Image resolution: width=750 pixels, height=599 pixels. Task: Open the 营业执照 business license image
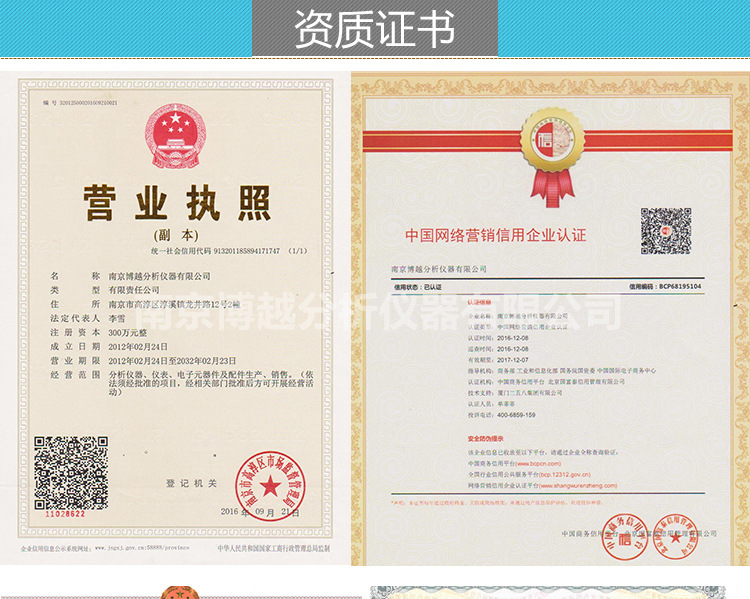coord(176,318)
